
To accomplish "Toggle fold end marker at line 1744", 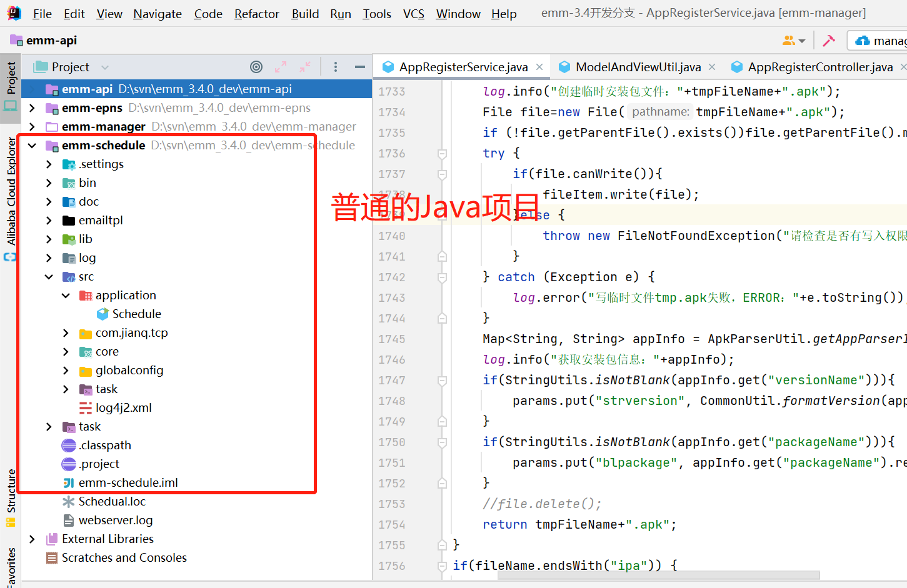I will coord(442,319).
